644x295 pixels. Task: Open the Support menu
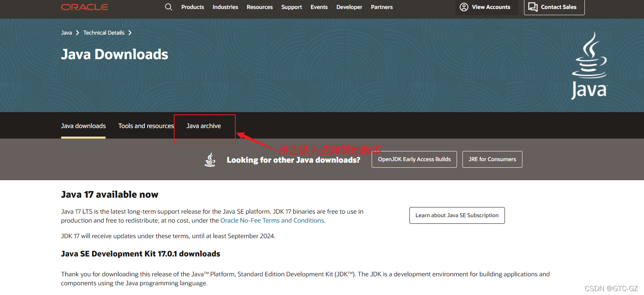[291, 7]
